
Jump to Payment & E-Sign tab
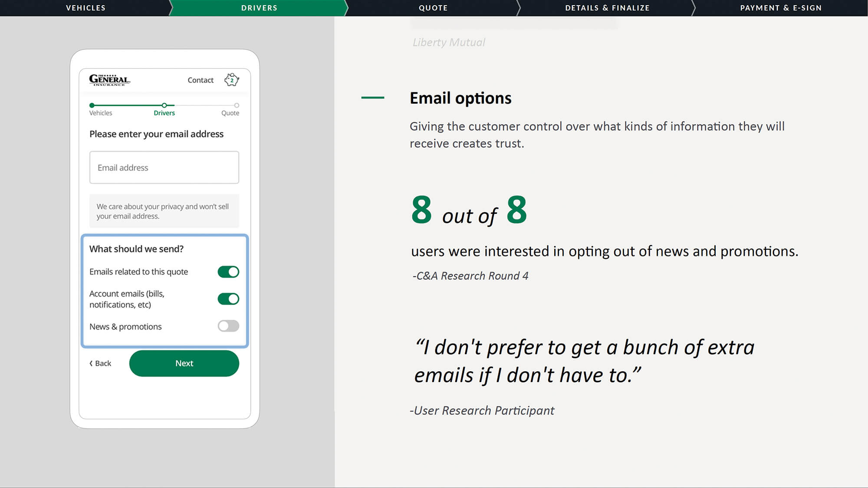pos(780,8)
